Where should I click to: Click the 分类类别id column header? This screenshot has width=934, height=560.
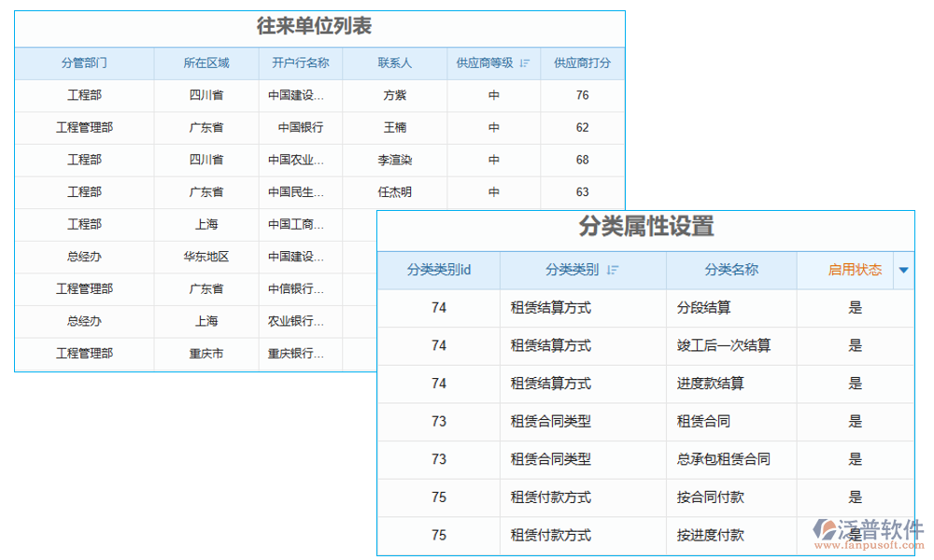click(x=437, y=270)
